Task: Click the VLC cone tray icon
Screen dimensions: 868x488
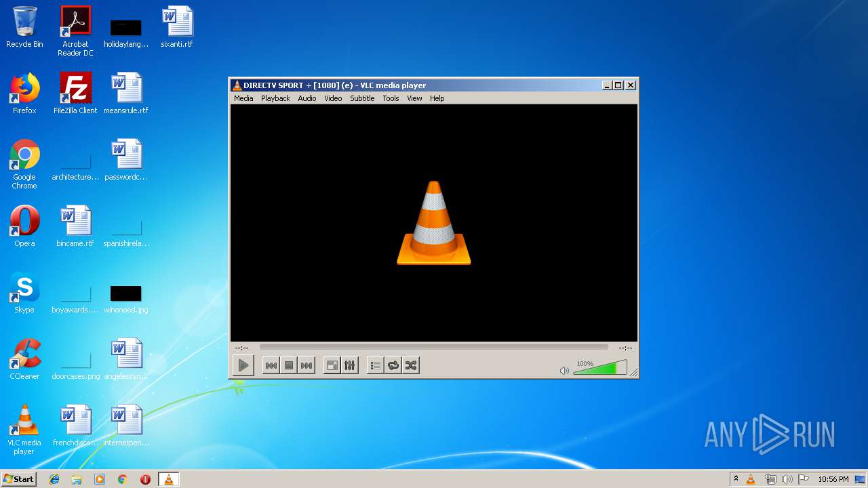Action: [751, 479]
